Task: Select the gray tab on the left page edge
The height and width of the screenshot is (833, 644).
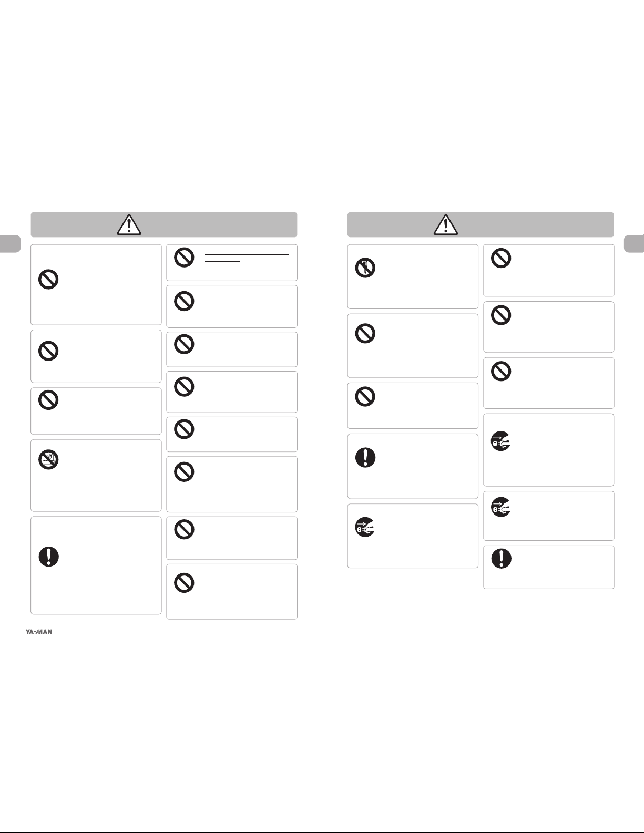Action: (10, 244)
